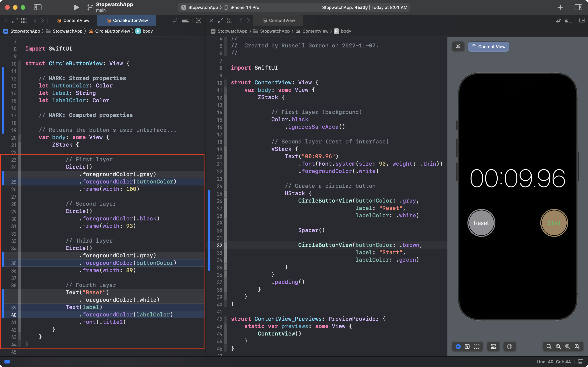Toggle the bottom debug area

[580, 362]
